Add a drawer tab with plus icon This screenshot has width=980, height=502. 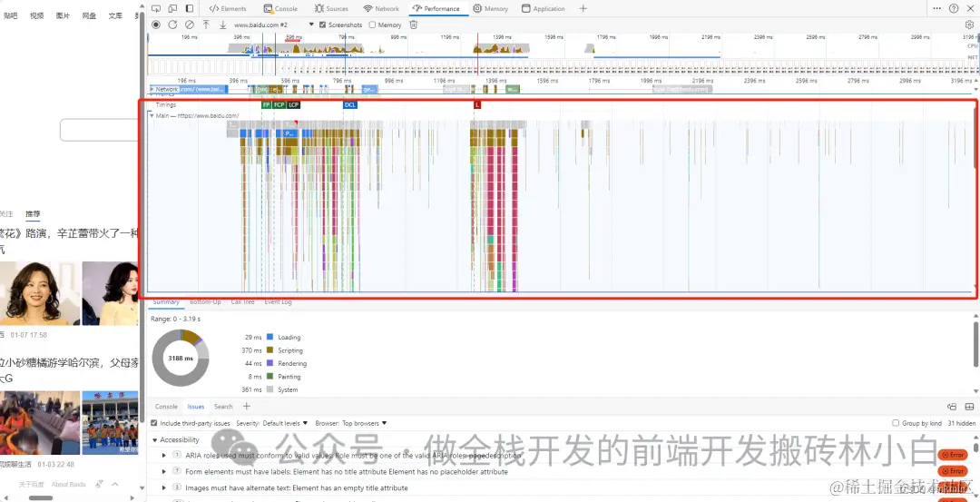click(246, 407)
